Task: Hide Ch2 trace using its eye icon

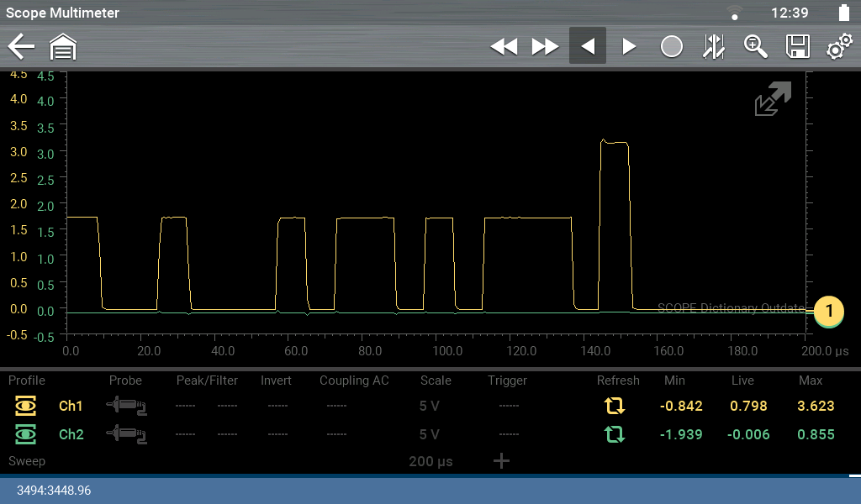Action: click(x=26, y=434)
